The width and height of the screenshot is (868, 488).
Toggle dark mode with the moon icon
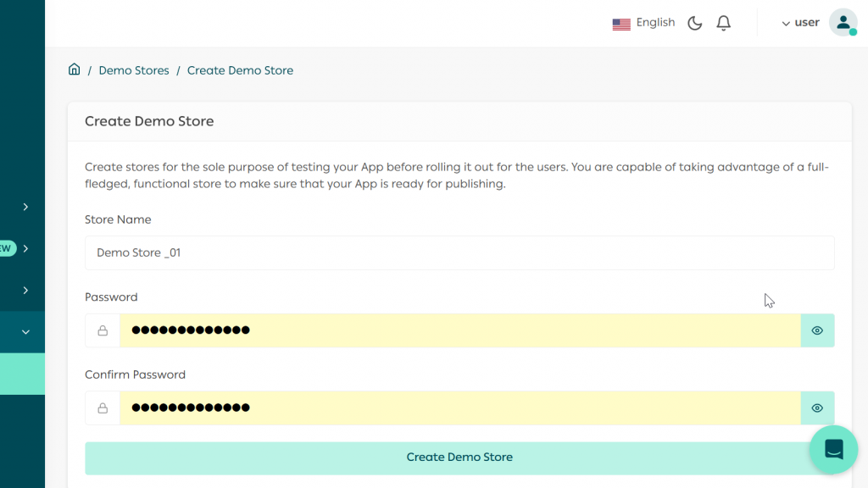[694, 23]
